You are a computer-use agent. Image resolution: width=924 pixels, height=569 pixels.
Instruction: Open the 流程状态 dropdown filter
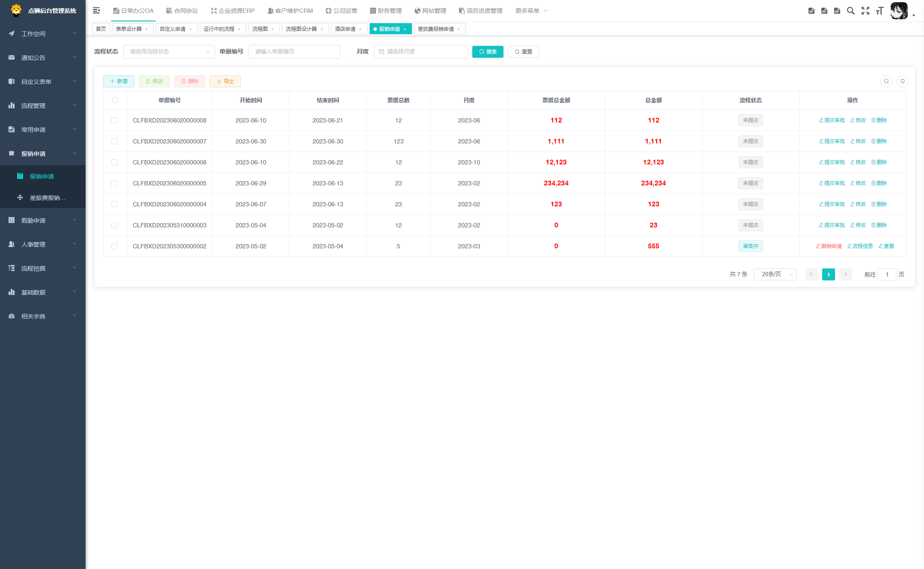click(169, 52)
